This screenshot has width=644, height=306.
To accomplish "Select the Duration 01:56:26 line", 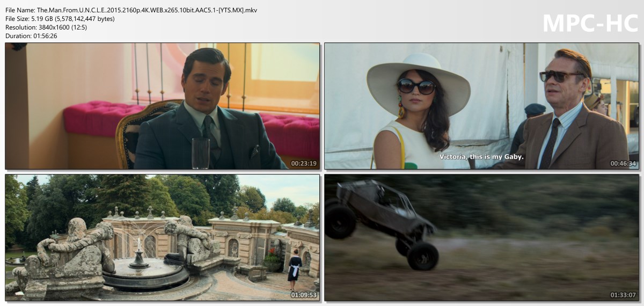I will point(31,36).
